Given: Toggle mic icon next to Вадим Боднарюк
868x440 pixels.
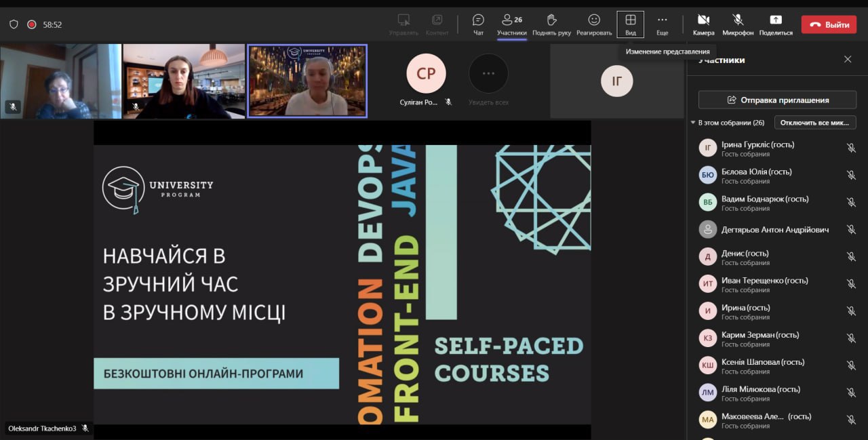Looking at the screenshot, I should [851, 202].
